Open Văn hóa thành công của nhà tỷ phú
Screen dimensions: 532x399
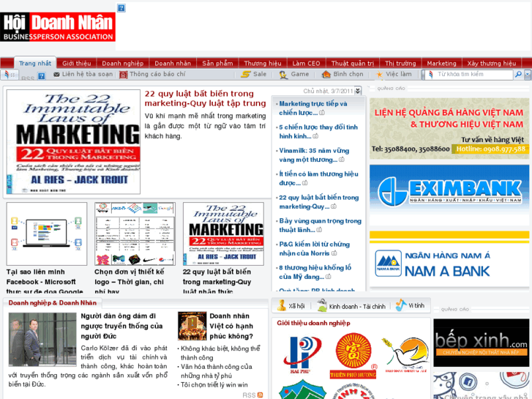pyautogui.click(x=216, y=371)
